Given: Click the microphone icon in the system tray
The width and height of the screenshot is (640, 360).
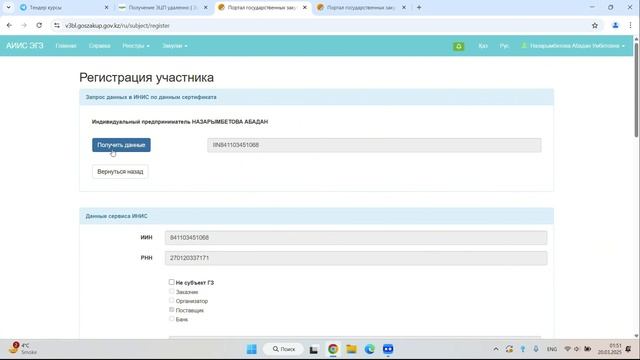Looking at the screenshot, I should click(x=536, y=349).
